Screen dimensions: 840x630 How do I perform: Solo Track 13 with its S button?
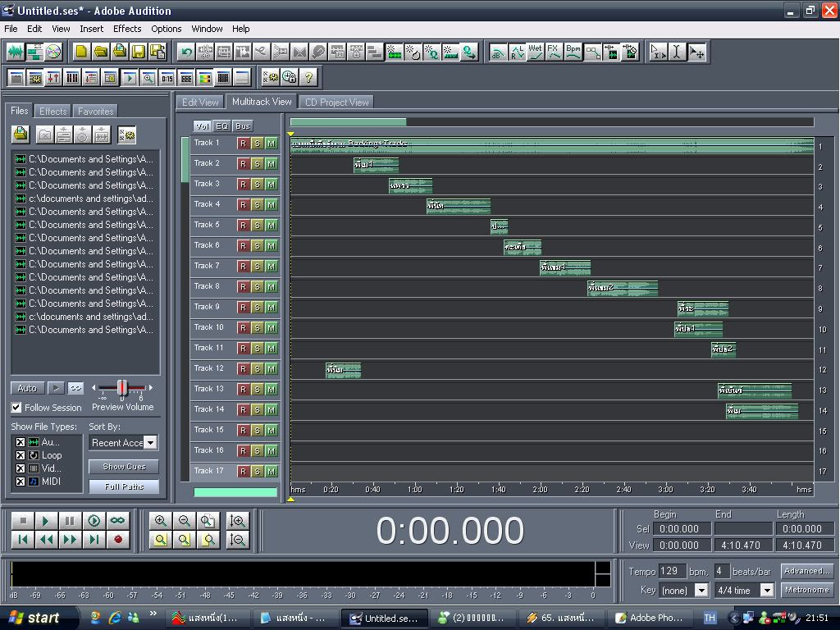point(258,390)
